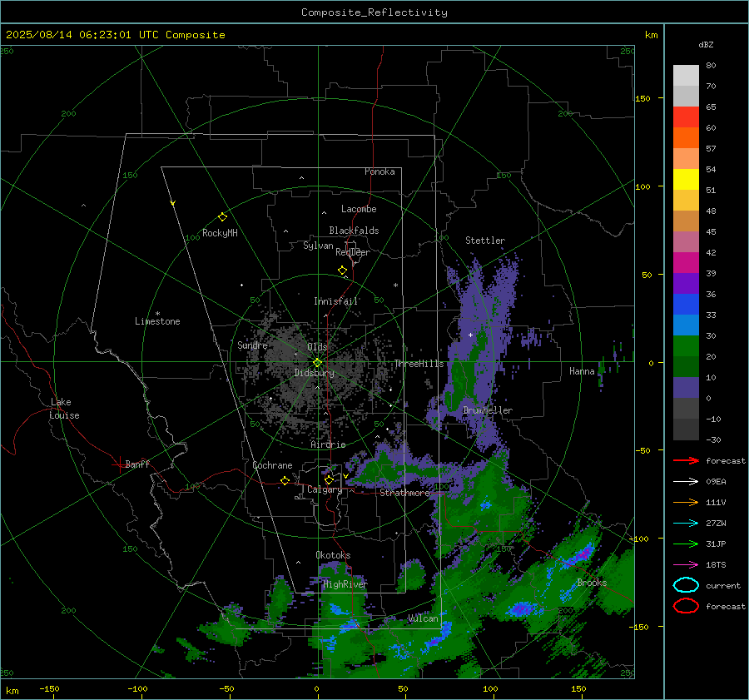
Task: Click the red forecast ellipse legend icon
Action: coord(686,606)
